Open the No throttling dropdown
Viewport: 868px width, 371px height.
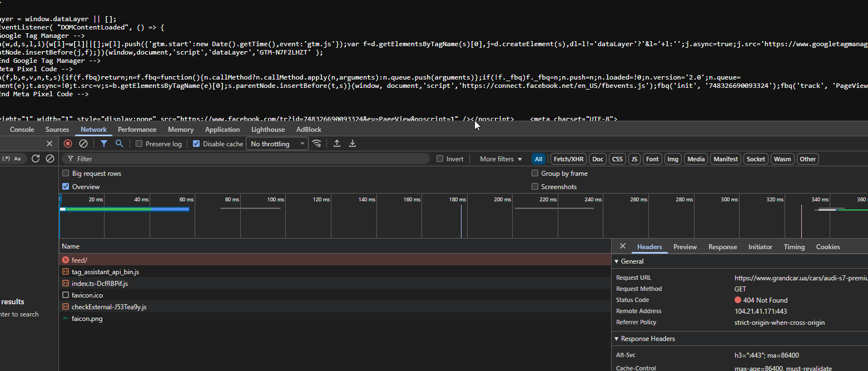pos(277,144)
